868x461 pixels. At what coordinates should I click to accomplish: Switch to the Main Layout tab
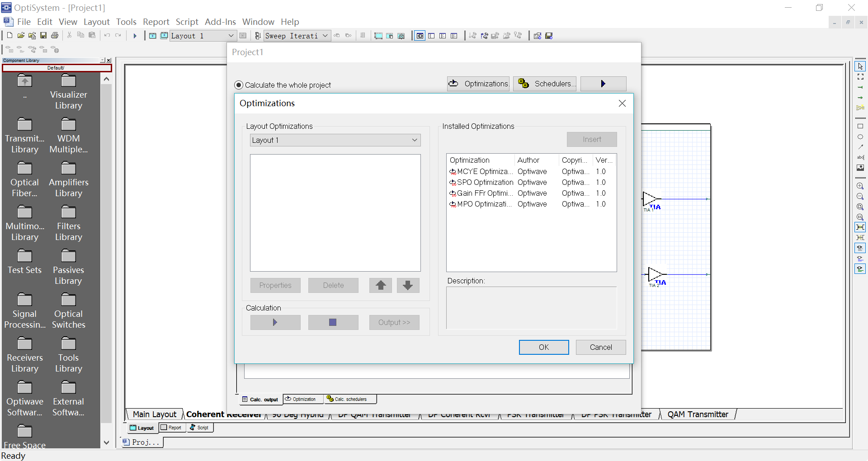[154, 414]
